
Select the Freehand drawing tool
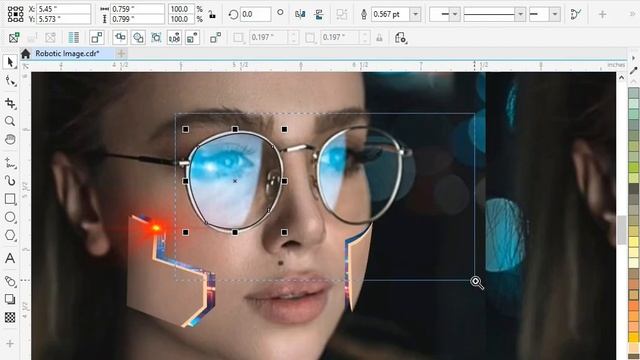click(10, 163)
